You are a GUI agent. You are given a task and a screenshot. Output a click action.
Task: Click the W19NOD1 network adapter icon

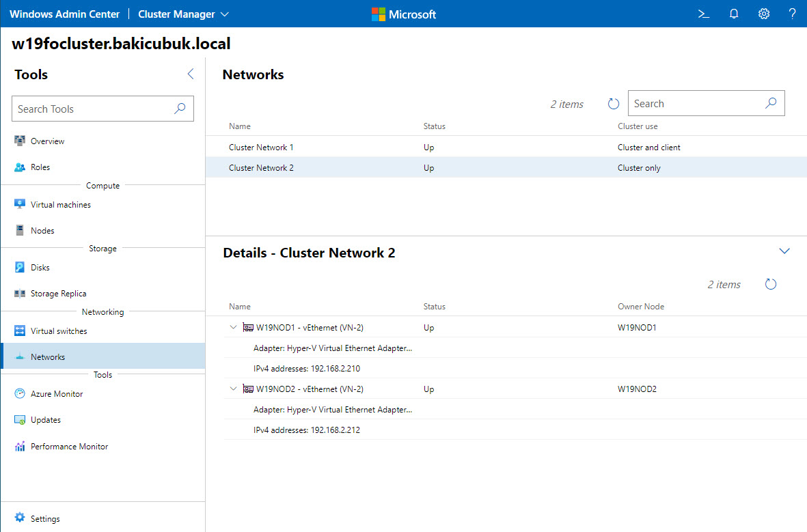248,328
